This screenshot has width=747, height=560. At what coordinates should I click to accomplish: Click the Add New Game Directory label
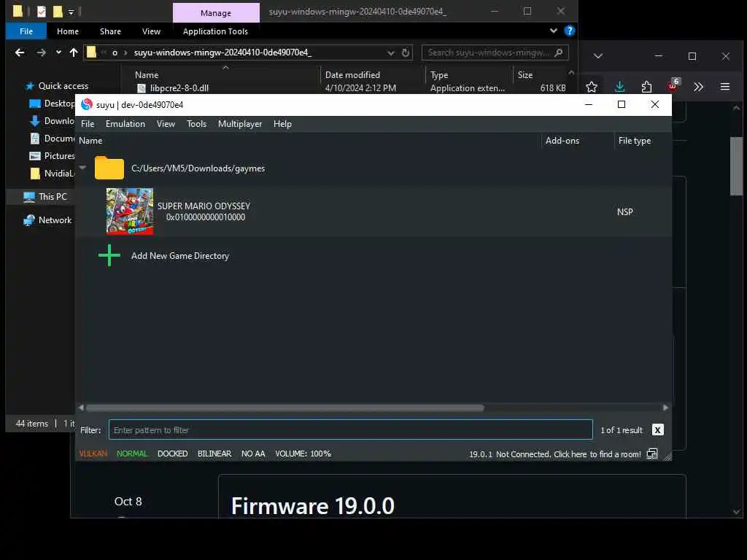pos(180,256)
